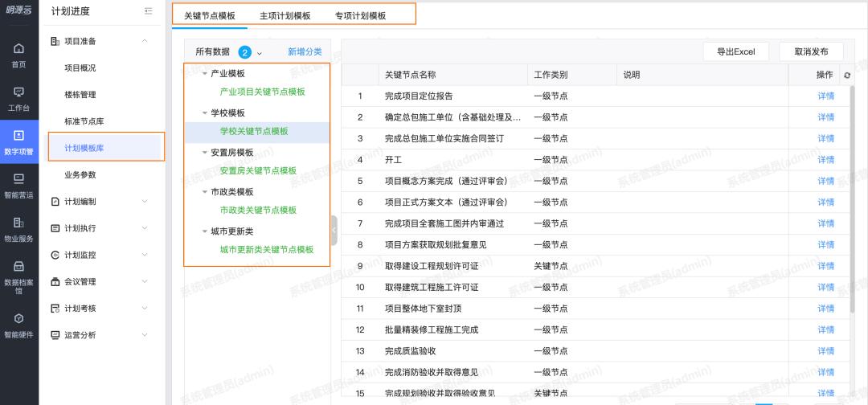
Task: Collapse the 计划进度 menu with fold icon
Action: point(148,11)
